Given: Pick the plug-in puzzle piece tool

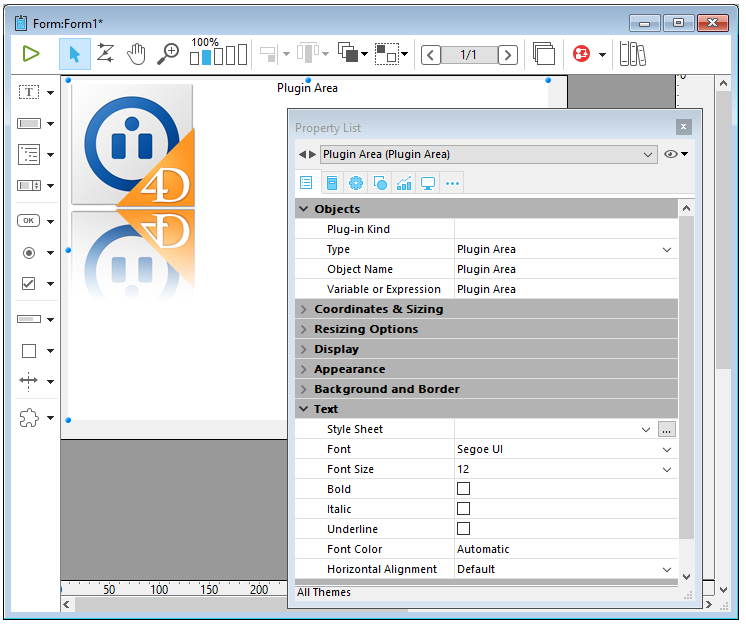Looking at the screenshot, I should click(29, 418).
